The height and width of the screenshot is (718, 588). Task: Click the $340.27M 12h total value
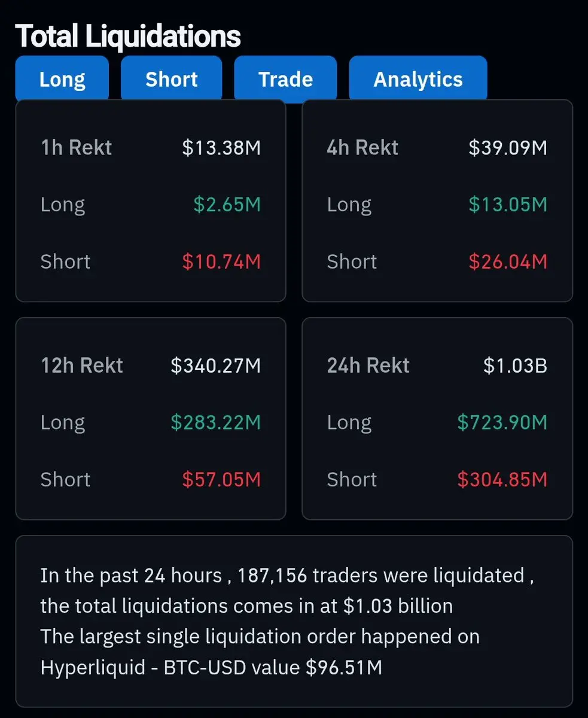216,366
